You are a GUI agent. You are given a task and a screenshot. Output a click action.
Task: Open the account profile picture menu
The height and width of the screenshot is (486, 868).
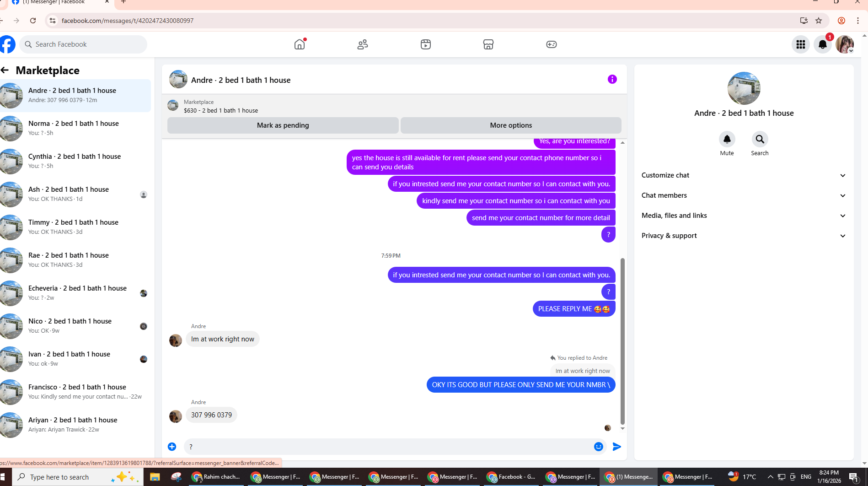[845, 44]
